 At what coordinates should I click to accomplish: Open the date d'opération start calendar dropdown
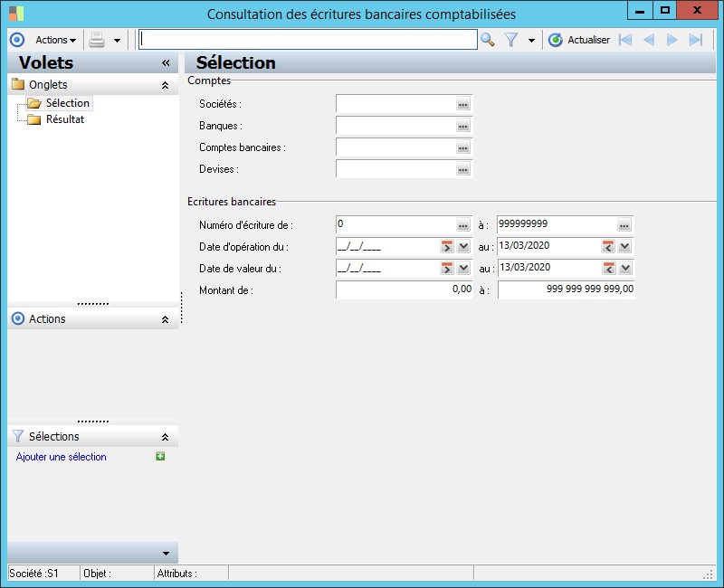(463, 246)
